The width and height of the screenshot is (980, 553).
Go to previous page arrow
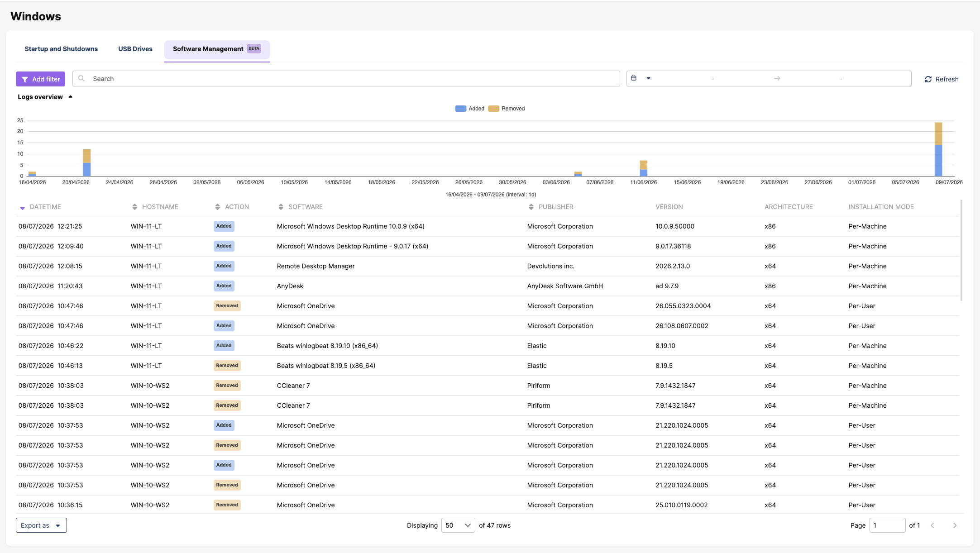tap(932, 525)
